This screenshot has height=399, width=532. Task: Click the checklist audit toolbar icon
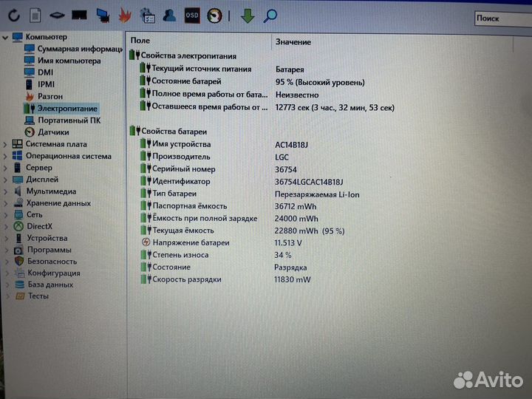[x=148, y=16]
